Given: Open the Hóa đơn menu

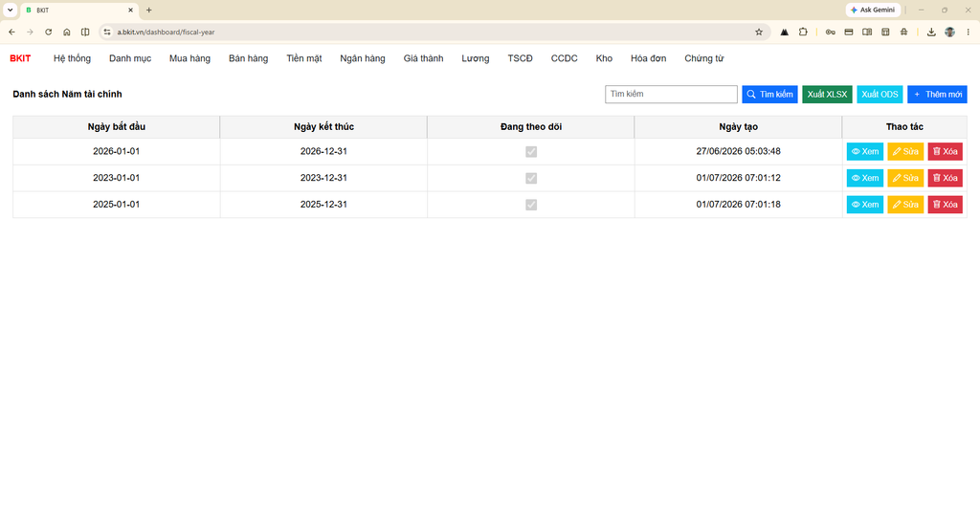Looking at the screenshot, I should click(648, 58).
